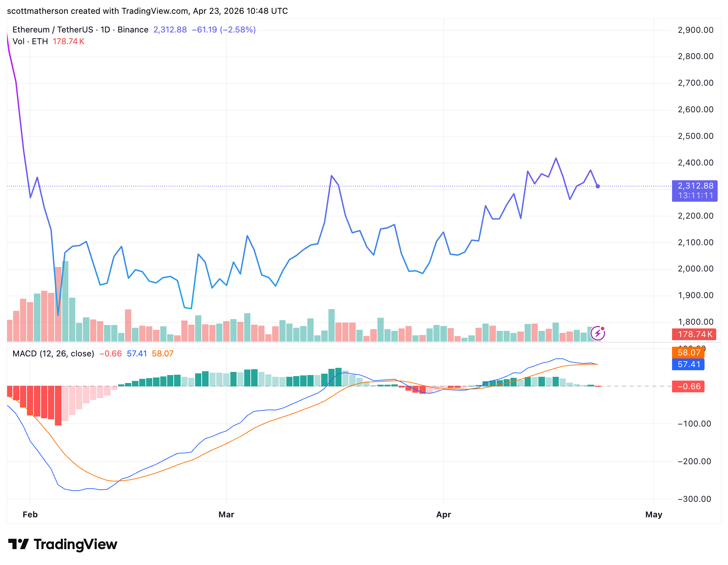Click the blue MACD value 57.41
The width and height of the screenshot is (728, 565).
[136, 354]
